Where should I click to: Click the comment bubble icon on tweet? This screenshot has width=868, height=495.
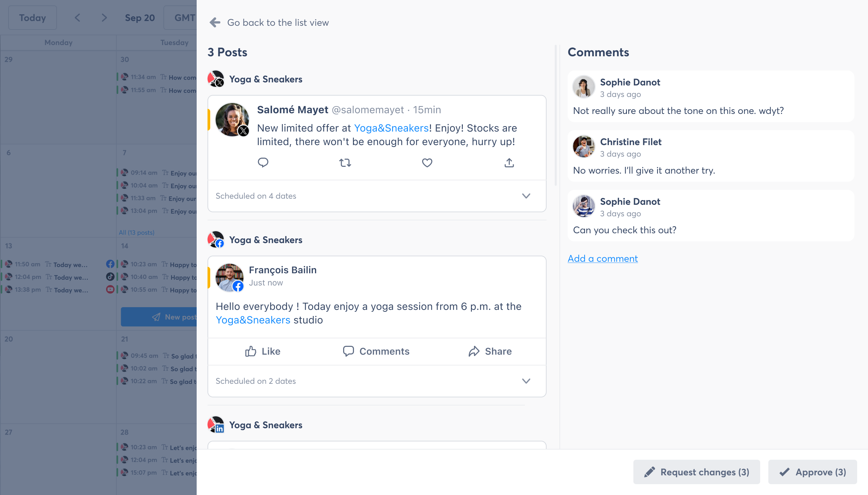click(x=263, y=162)
